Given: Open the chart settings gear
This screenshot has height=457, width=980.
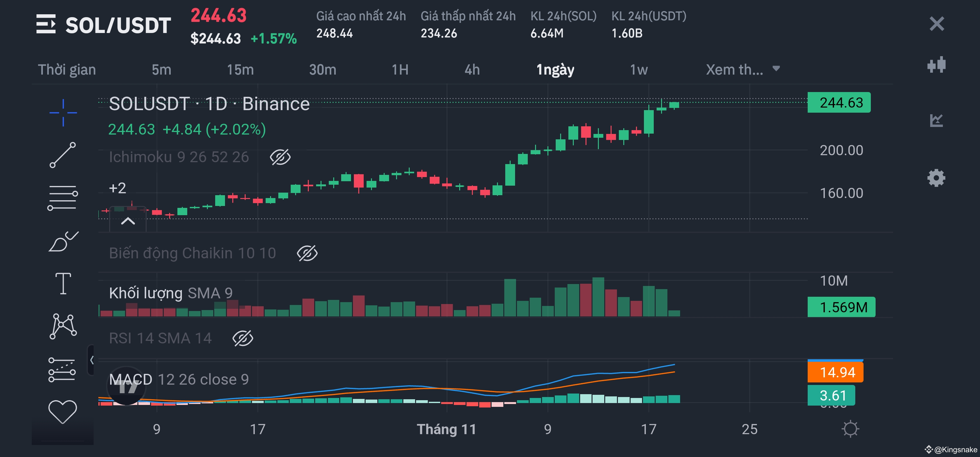Looking at the screenshot, I should coord(936,178).
